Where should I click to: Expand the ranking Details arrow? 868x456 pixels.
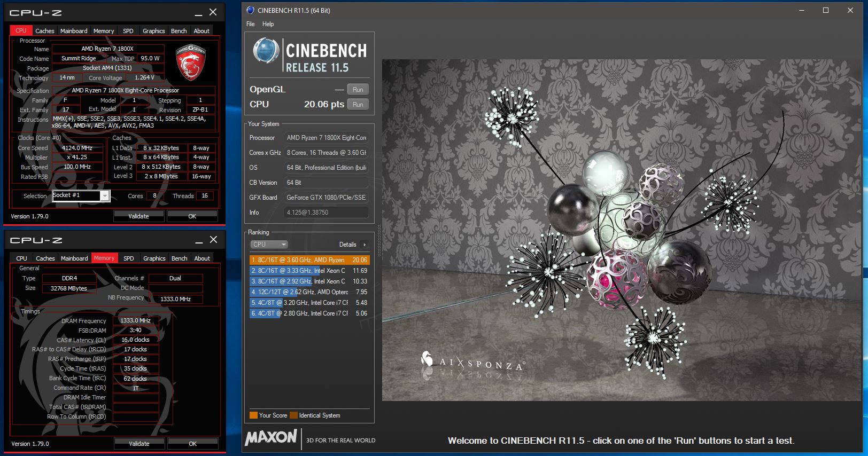tap(365, 245)
